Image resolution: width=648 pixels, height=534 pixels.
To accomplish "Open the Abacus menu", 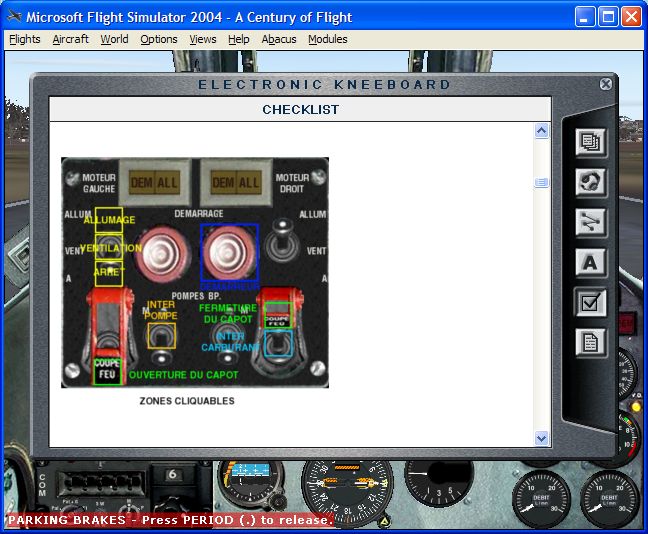I will point(279,39).
